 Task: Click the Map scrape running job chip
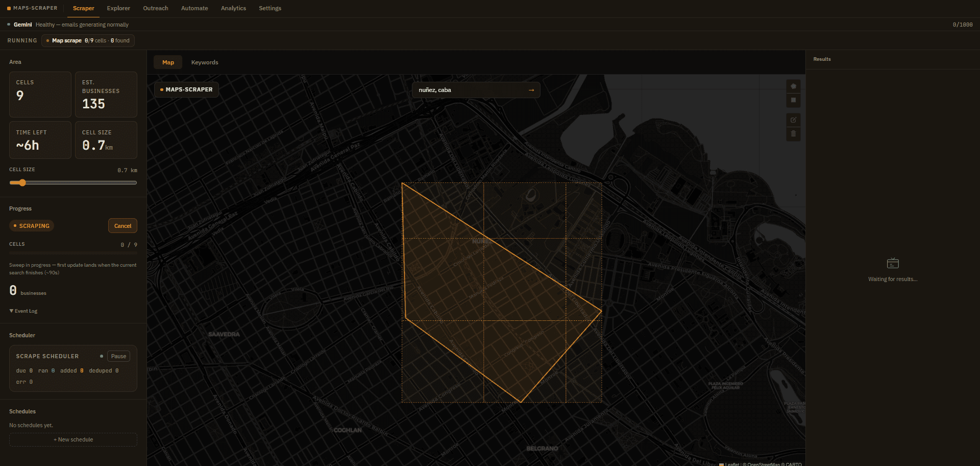click(x=88, y=40)
